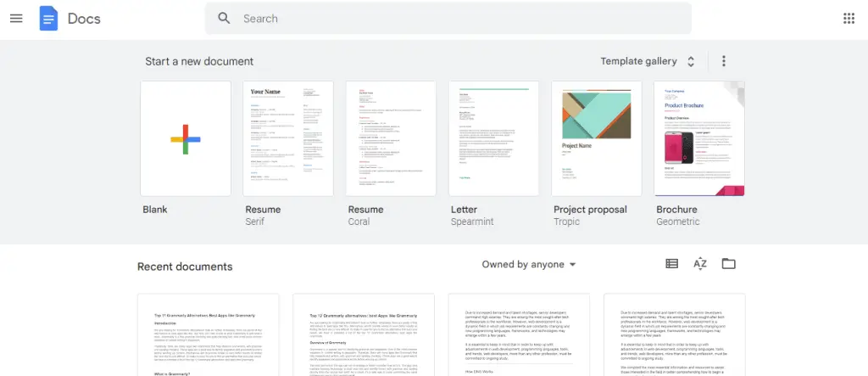Viewport: 868px width, 376px height.
Task: Click the search magnifier icon
Action: coord(224,19)
